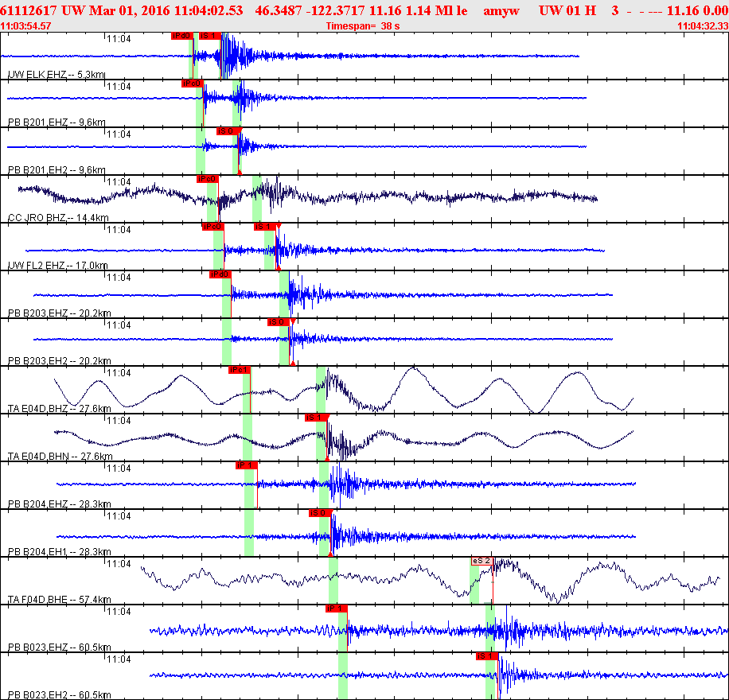Click the eS 2 pick flag on TA F04D BHE
The height and width of the screenshot is (700, 729).
pyautogui.click(x=482, y=561)
